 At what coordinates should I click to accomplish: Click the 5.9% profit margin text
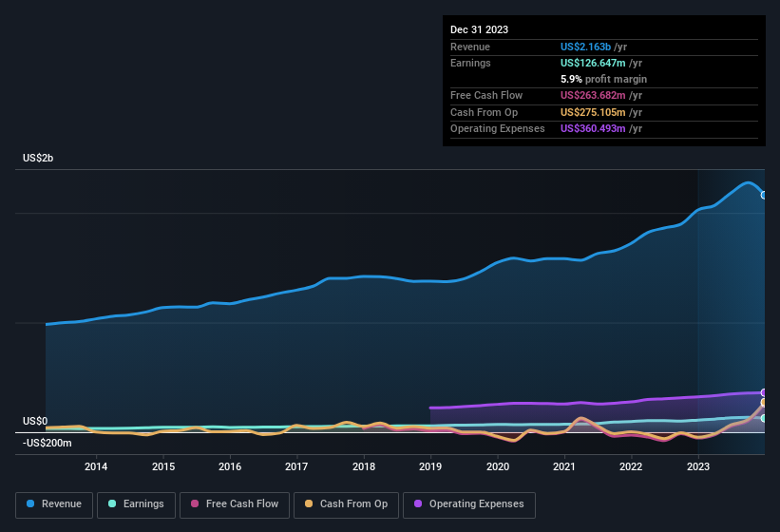604,79
